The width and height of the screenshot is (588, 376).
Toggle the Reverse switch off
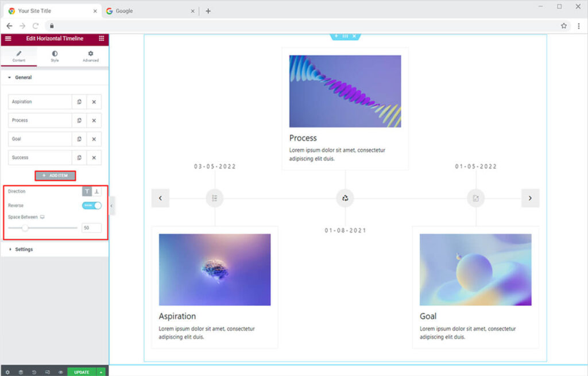coord(92,206)
